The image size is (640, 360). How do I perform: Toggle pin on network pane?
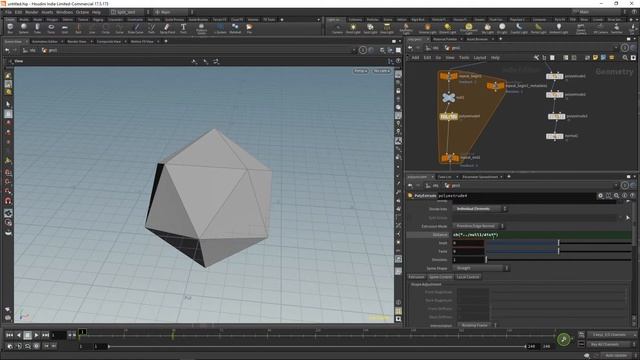[624, 48]
